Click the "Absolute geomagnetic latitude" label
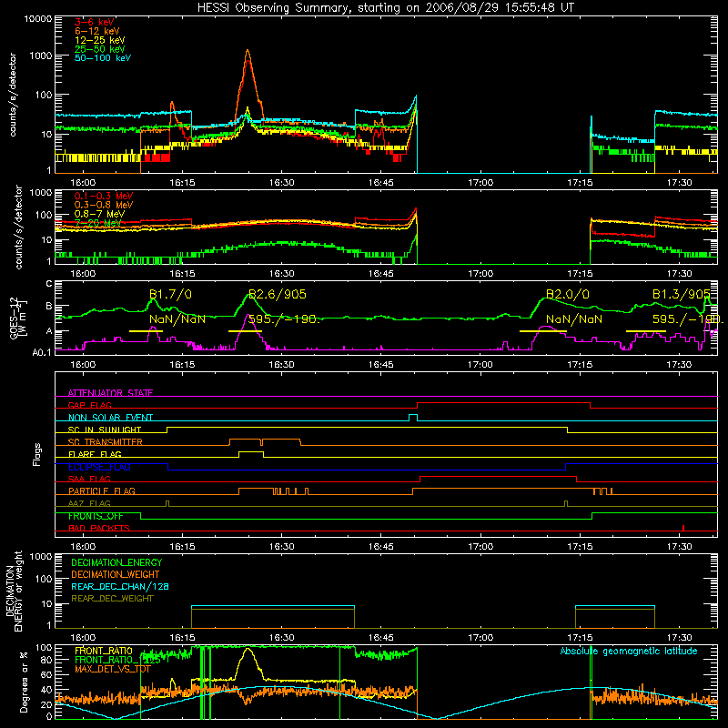 629,652
